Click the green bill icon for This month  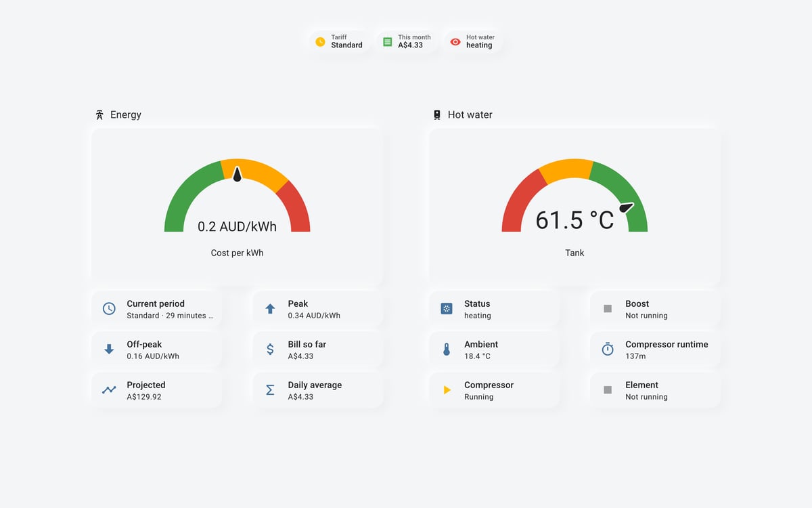(387, 42)
